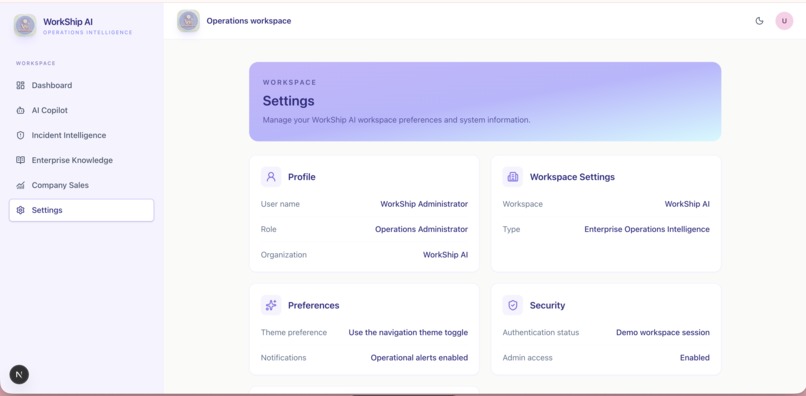
Task: Open Incident Intelligence section
Action: [x=81, y=135]
